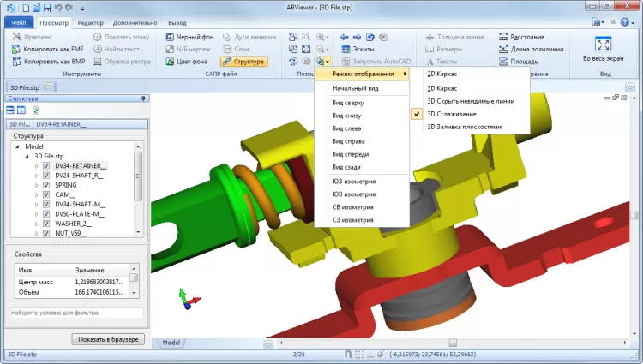Select ЮЗ изометрия view
This screenshot has height=364, width=643.
coord(362,182)
